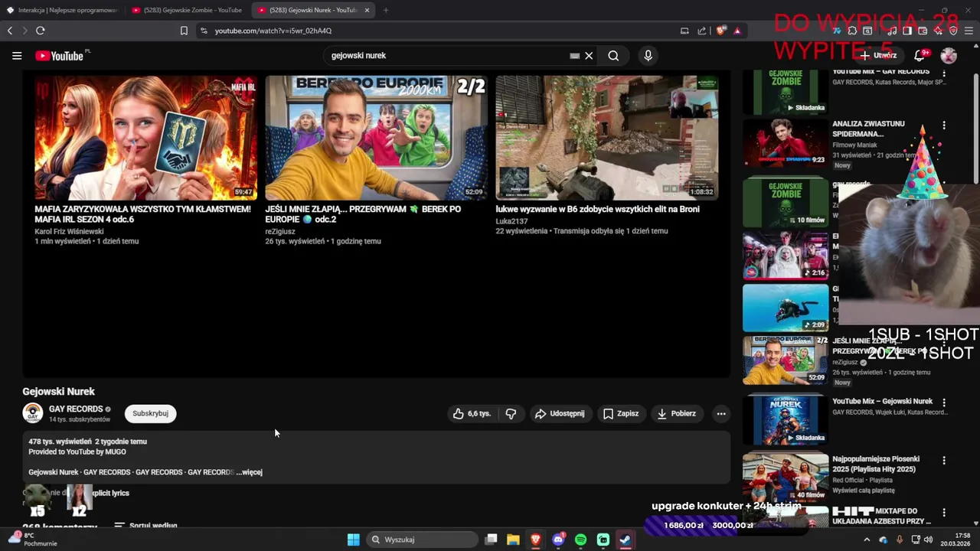
Task: Open Task View on the taskbar
Action: (x=491, y=540)
